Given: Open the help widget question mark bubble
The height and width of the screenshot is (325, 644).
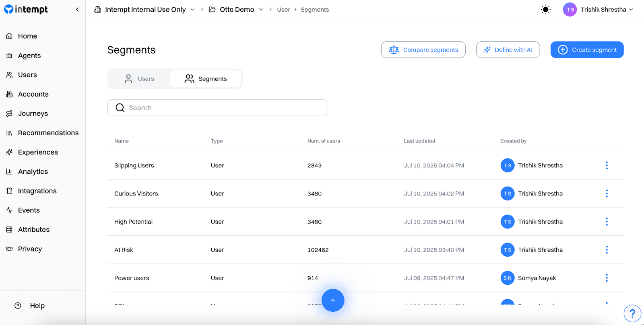Looking at the screenshot, I should point(632,313).
